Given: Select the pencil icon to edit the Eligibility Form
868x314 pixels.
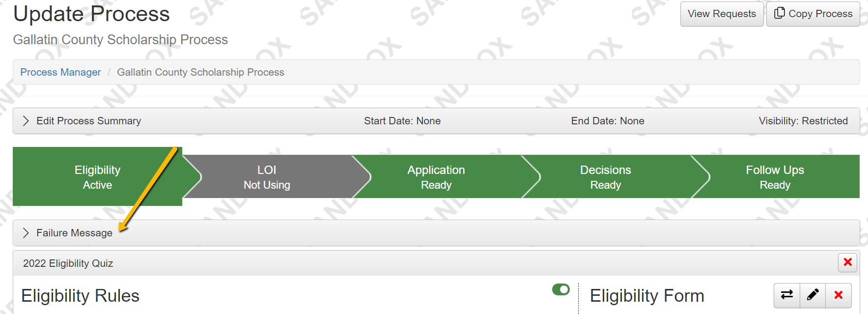Looking at the screenshot, I should click(x=812, y=295).
